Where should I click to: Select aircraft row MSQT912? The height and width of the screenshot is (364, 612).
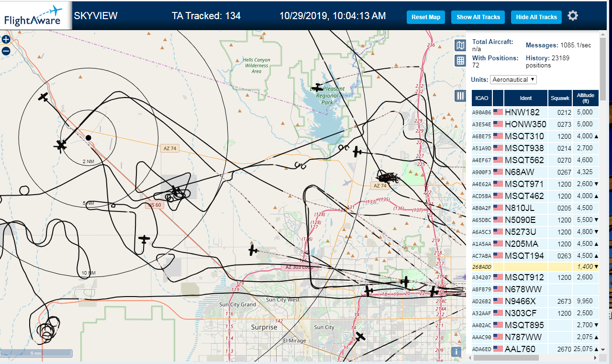coord(535,277)
